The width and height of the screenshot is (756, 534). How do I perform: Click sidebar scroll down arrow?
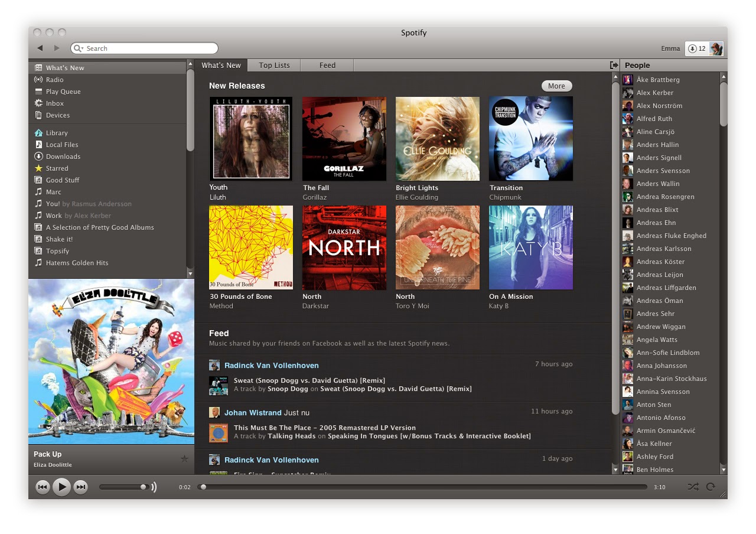click(190, 274)
